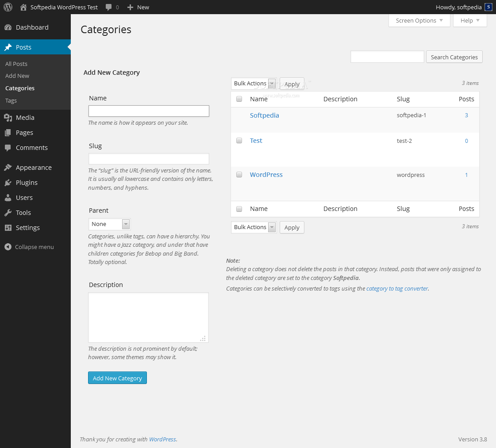
Task: Select Categories submenu item
Action: 20,88
